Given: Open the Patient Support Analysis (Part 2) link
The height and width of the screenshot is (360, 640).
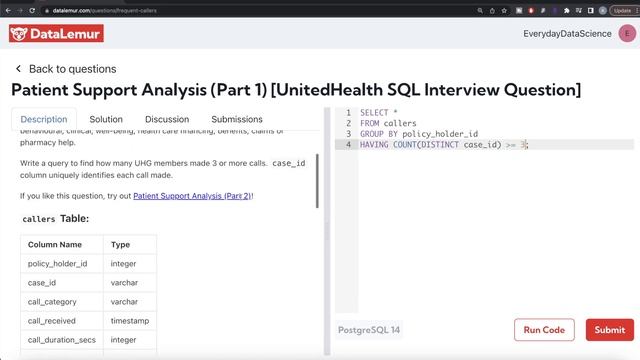Looking at the screenshot, I should [192, 196].
